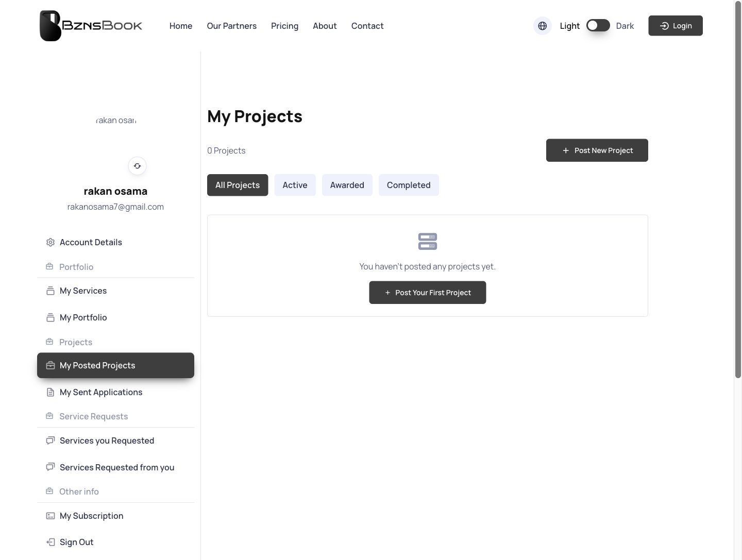Viewport: 742px width, 560px height.
Task: Open My Posted Projects in sidebar
Action: click(x=115, y=365)
